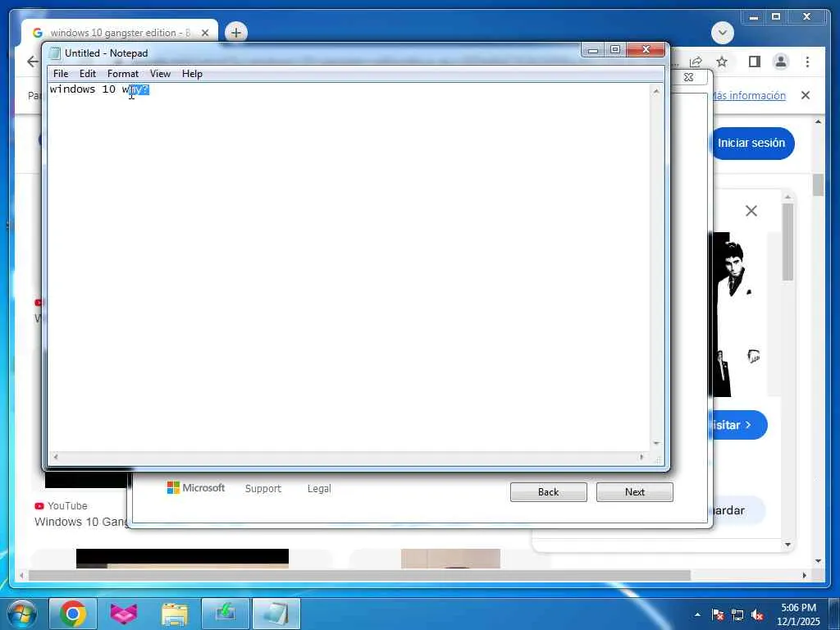Screen dimensions: 840x630
Task: Click the Notepad horizontal scroll right arrow
Action: coord(641,457)
